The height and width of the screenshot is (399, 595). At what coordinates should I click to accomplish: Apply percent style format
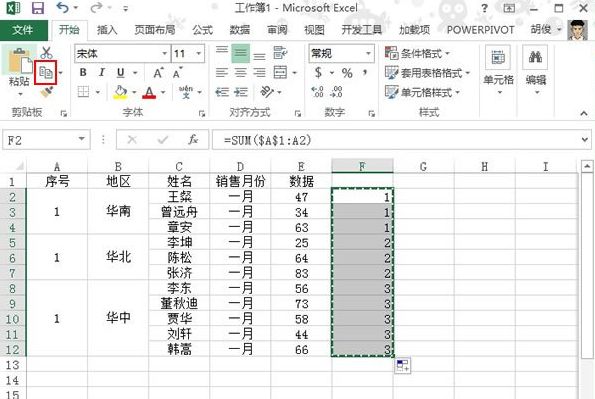tap(347, 73)
